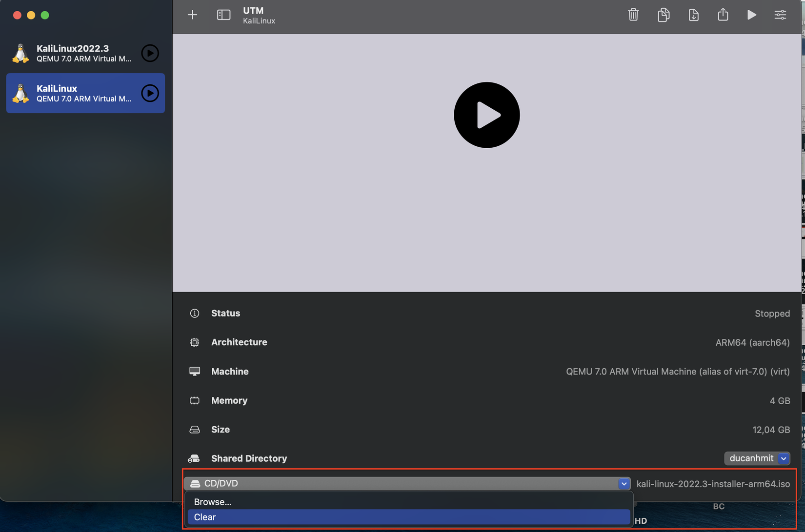Select KaliLinux2022.3 in the VM list
This screenshot has height=532, width=805.
[73, 53]
